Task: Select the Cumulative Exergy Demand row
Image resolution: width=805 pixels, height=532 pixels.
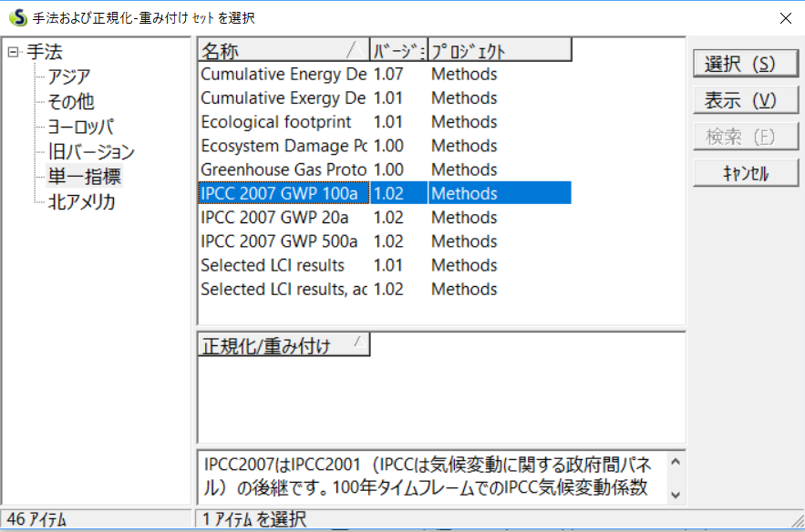Action: pos(385,98)
